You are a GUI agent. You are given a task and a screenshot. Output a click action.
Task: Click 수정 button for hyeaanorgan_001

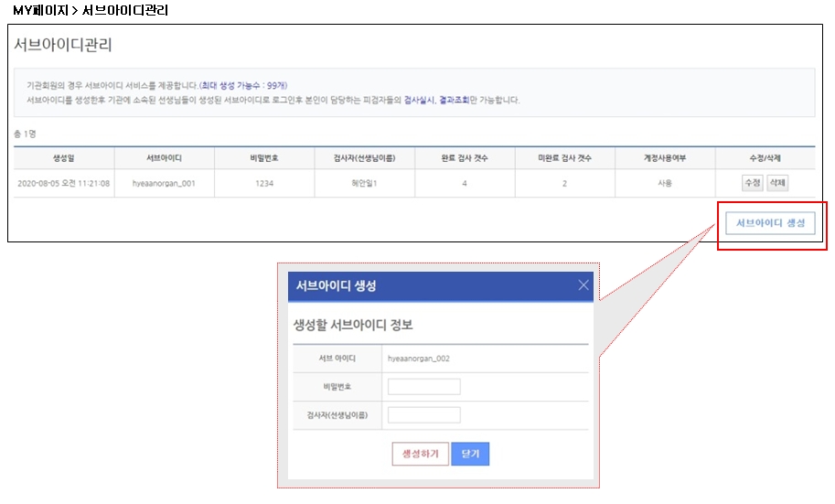coord(752,183)
